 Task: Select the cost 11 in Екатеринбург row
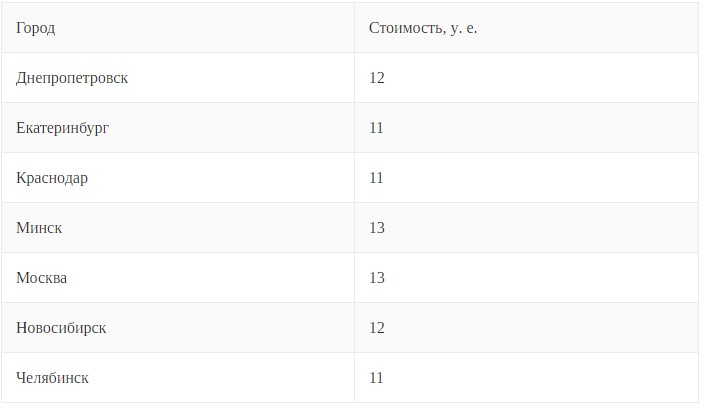(x=377, y=128)
